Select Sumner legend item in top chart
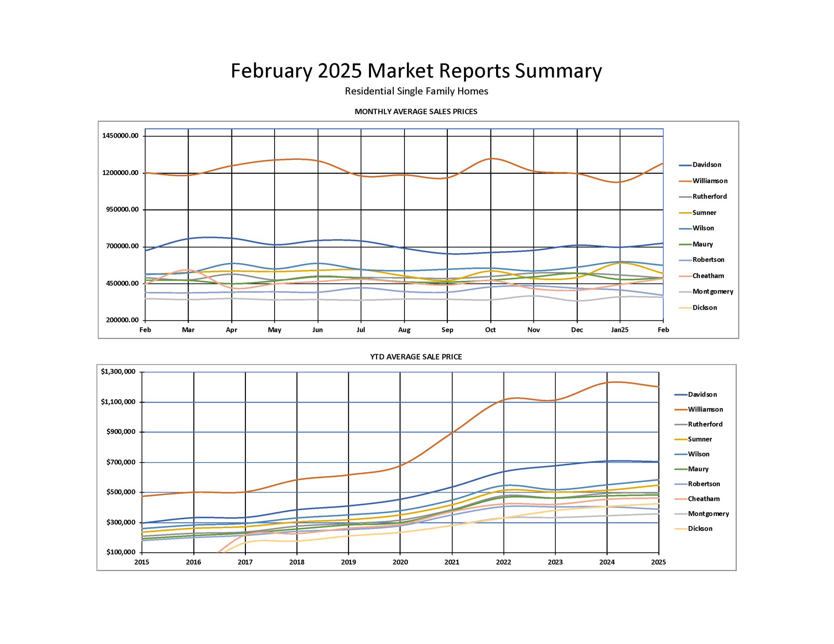Viewport: 834px width, 644px height. (704, 213)
